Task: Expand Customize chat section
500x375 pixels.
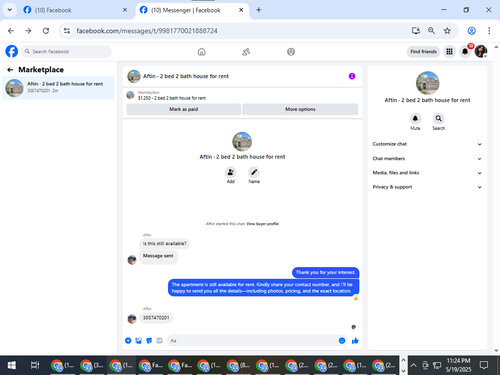Action: pos(427,144)
